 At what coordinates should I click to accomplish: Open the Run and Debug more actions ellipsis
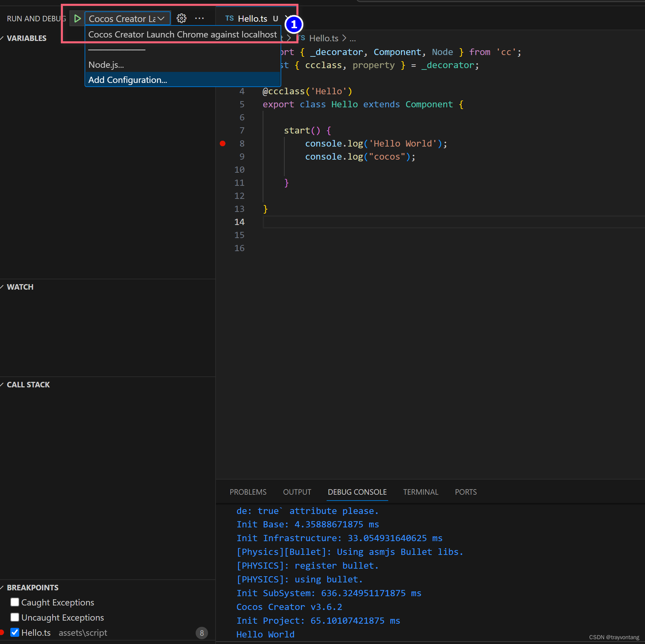pyautogui.click(x=199, y=19)
